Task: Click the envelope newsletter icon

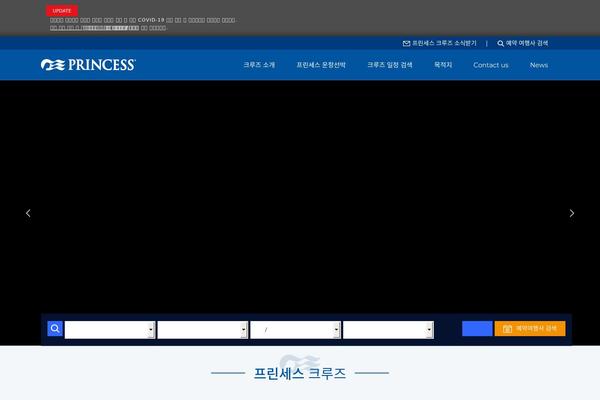Action: pos(406,43)
